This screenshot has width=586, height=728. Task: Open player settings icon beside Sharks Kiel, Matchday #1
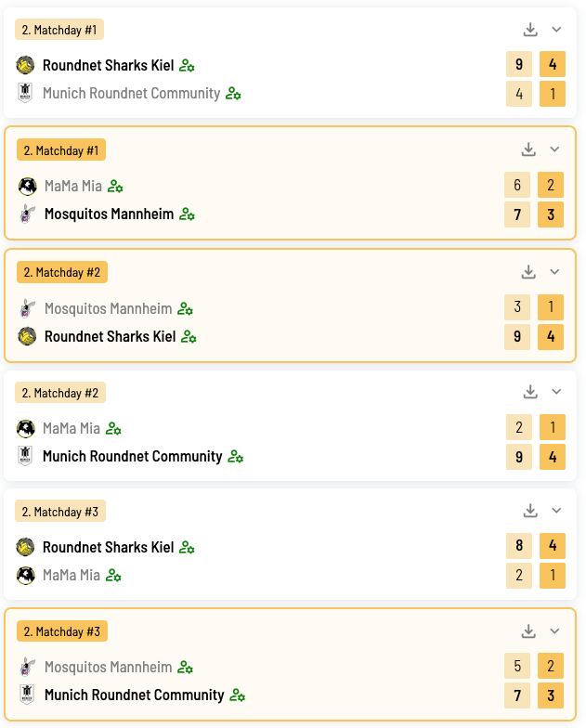click(x=187, y=66)
